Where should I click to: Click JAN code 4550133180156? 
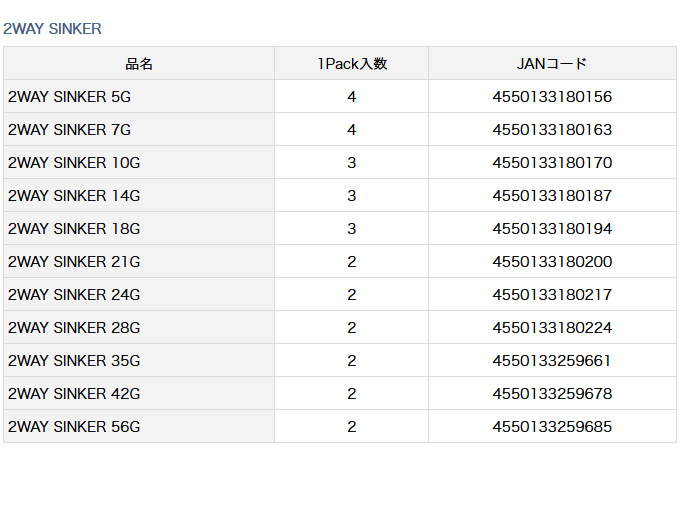click(x=552, y=97)
